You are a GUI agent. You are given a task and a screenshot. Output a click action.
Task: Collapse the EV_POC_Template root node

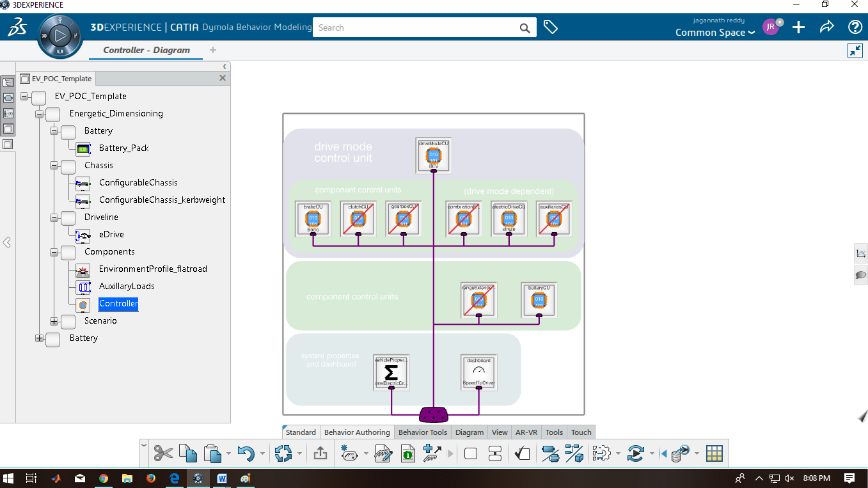click(24, 97)
